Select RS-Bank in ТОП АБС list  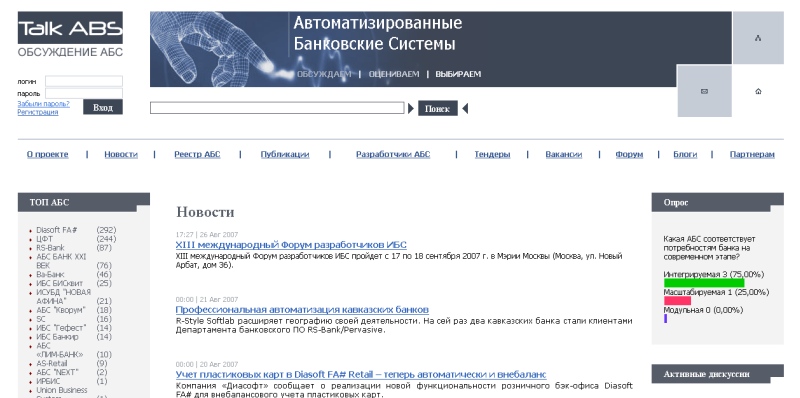tap(51, 247)
